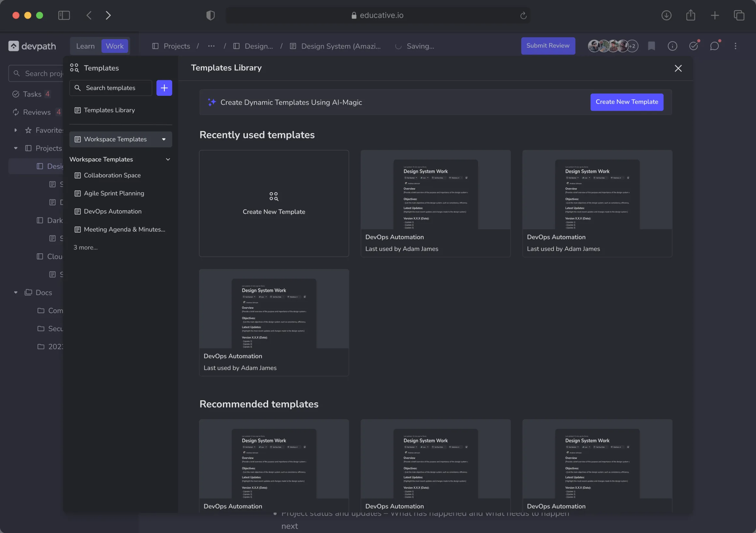Click the blue Create New Template button
The image size is (756, 533).
click(x=627, y=102)
